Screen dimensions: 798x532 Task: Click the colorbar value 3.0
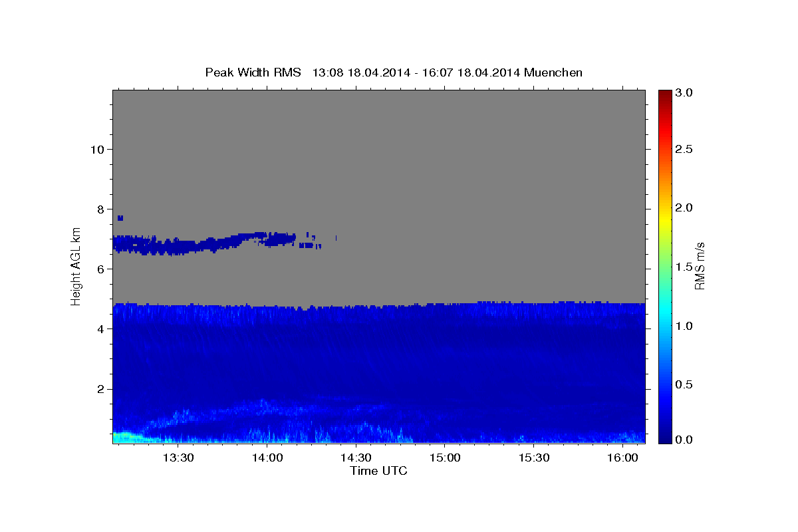pos(684,92)
